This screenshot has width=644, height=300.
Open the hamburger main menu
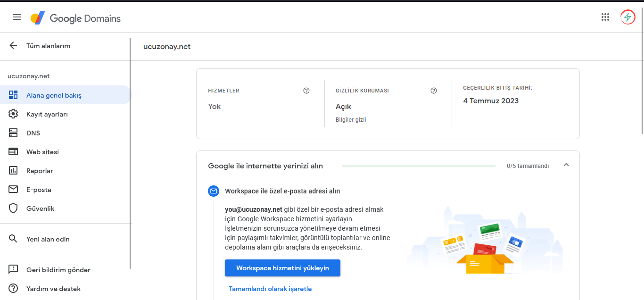17,17
